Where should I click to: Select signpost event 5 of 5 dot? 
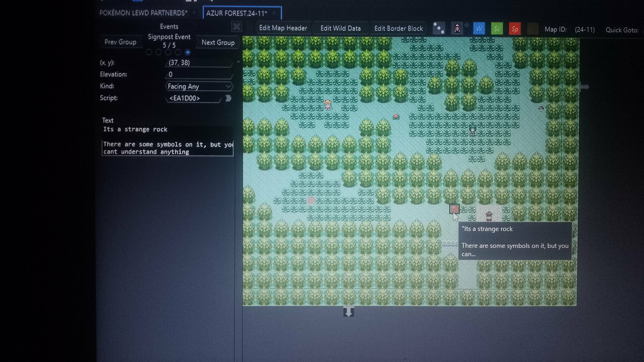click(x=188, y=52)
